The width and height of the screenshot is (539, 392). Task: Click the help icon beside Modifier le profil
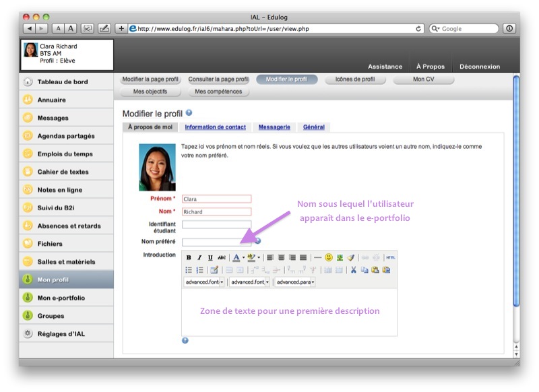pyautogui.click(x=189, y=113)
